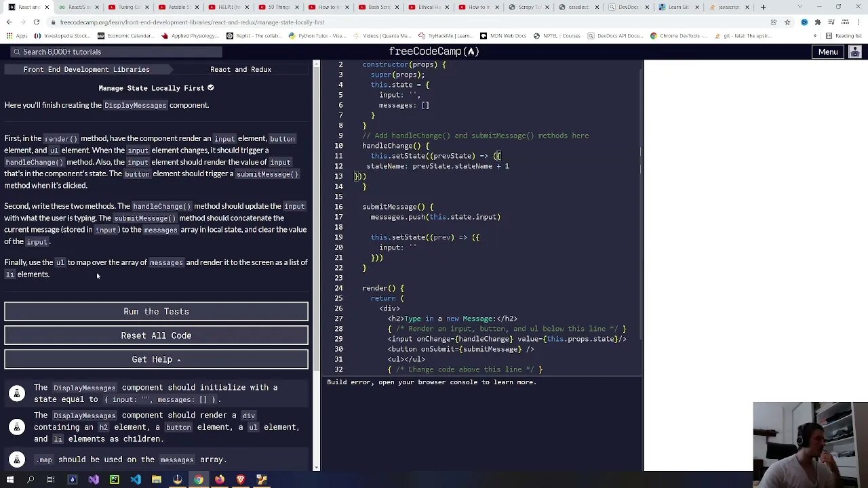Switch to the Tuning Co YouTube tab
Image resolution: width=868 pixels, height=488 pixels.
coord(130,7)
